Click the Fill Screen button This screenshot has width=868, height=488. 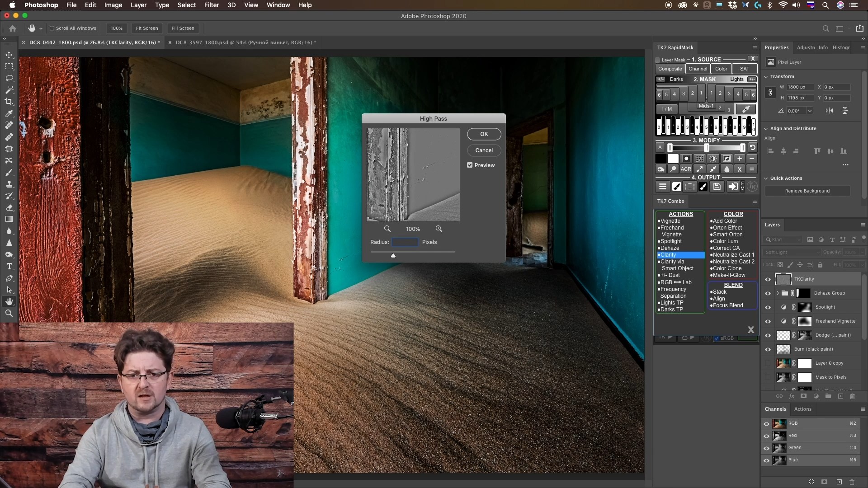[183, 28]
